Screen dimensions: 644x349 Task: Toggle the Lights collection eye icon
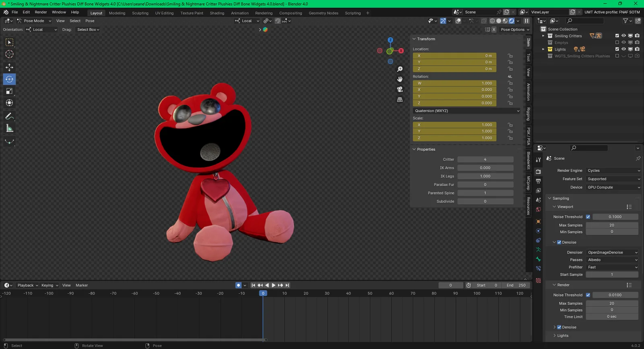[x=623, y=49]
